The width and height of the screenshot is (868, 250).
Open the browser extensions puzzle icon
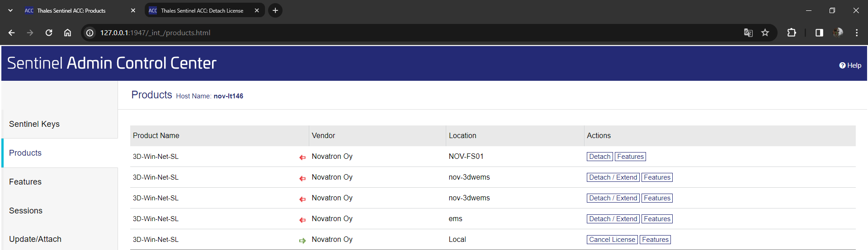point(792,32)
